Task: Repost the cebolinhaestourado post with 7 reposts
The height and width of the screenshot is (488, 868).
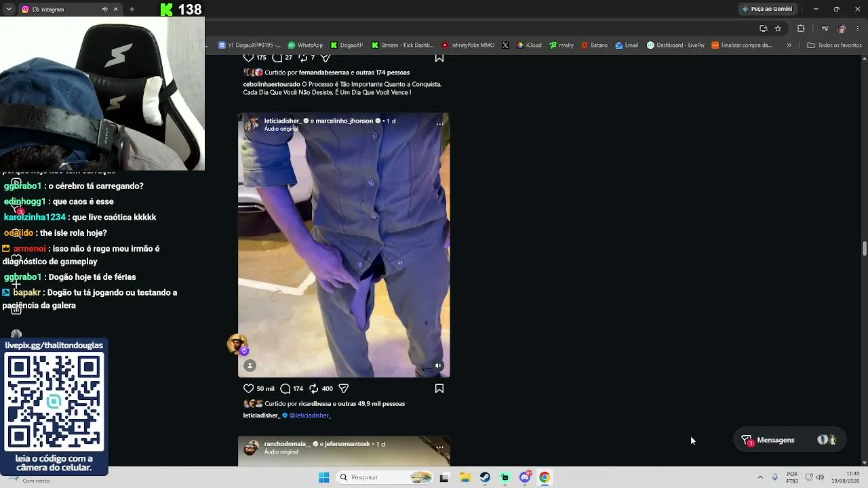Action: [303, 58]
